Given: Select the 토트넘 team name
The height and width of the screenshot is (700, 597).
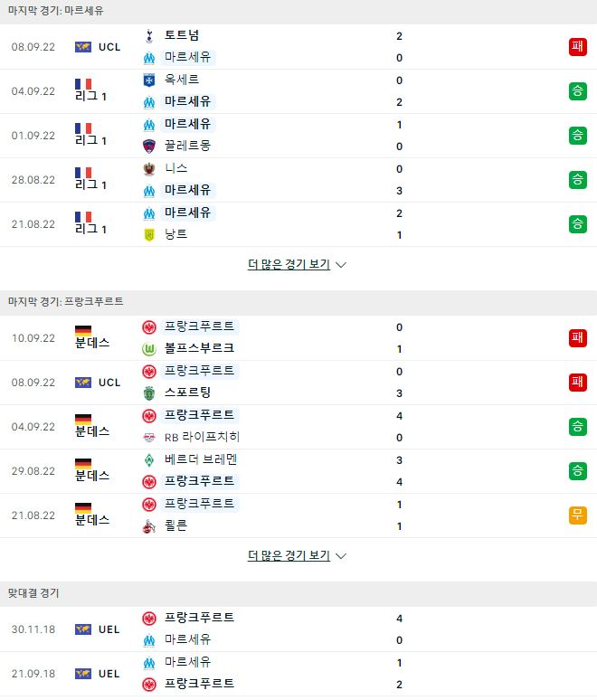Looking at the screenshot, I should point(182,35).
